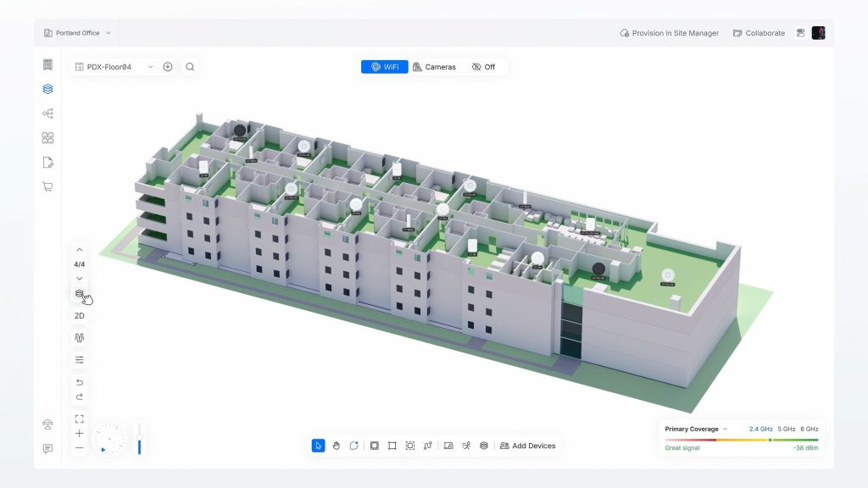Select the 2.4 GHz band

click(x=760, y=429)
